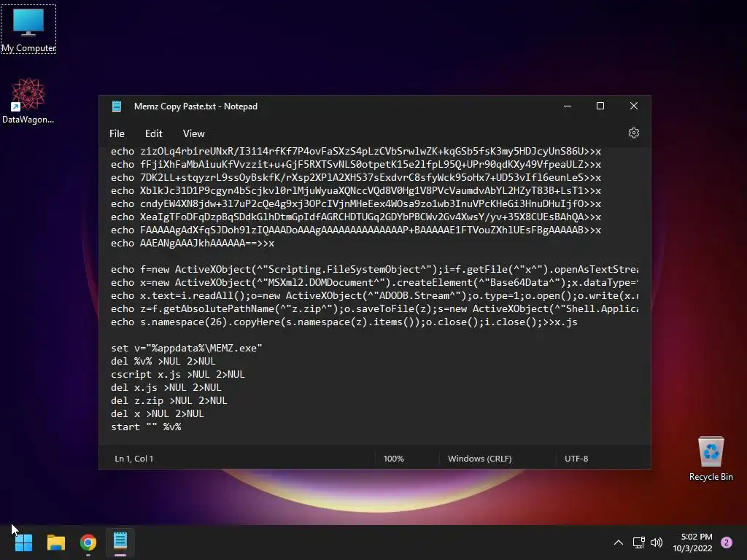Click the UTF-8 encoding status
The image size is (747, 560).
click(576, 459)
